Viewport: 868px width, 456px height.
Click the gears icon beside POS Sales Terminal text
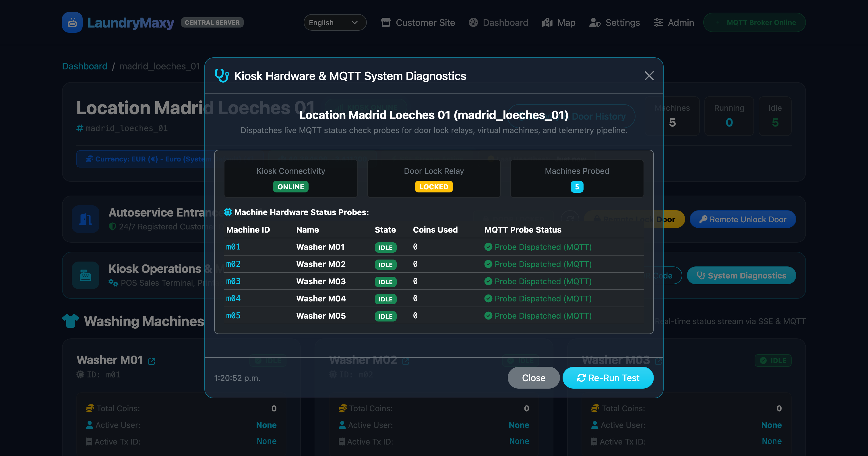113,282
